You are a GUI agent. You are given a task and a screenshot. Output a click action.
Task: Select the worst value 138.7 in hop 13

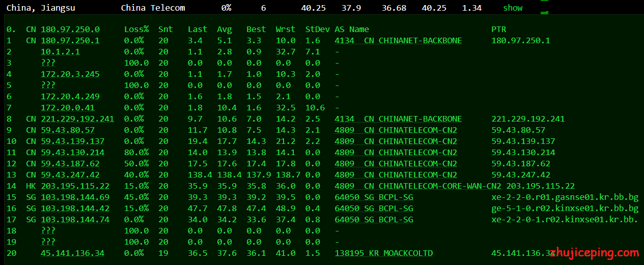288,175
